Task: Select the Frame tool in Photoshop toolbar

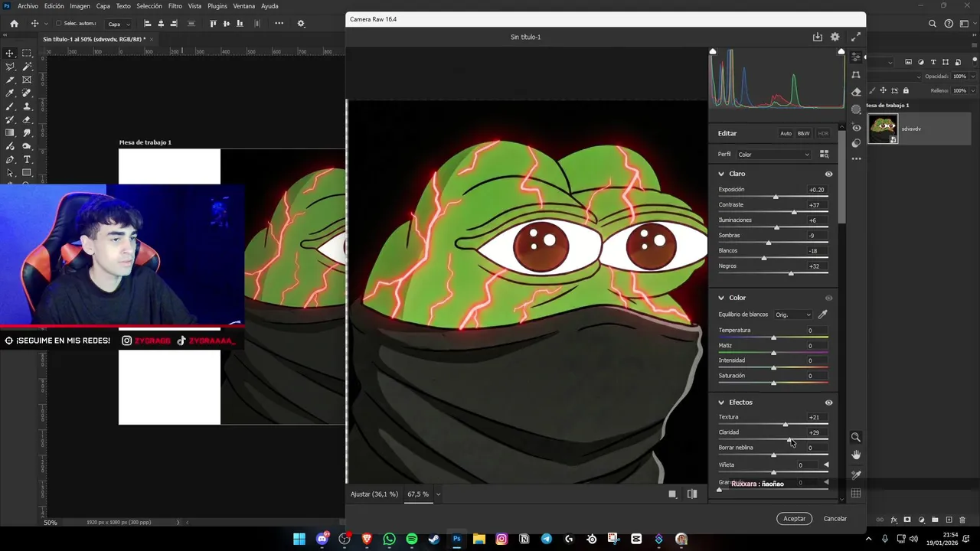Action: [x=27, y=80]
